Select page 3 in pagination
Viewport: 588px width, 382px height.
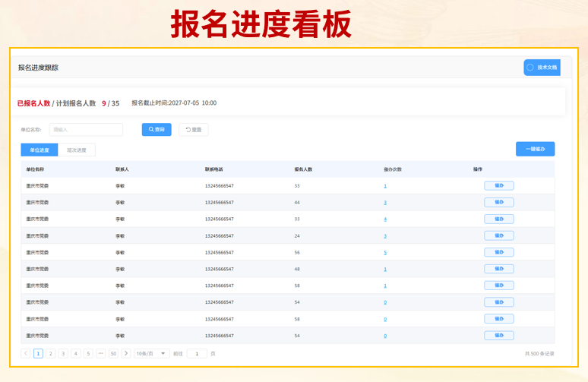pyautogui.click(x=63, y=353)
